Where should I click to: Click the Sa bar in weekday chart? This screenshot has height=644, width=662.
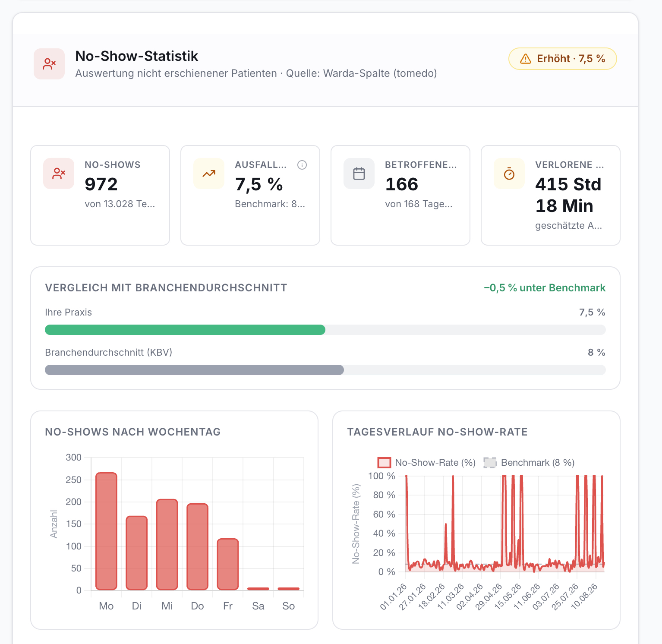click(258, 589)
